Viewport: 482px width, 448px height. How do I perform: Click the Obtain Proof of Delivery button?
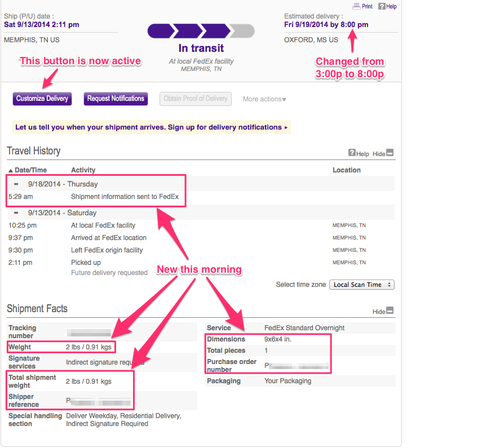click(x=196, y=99)
